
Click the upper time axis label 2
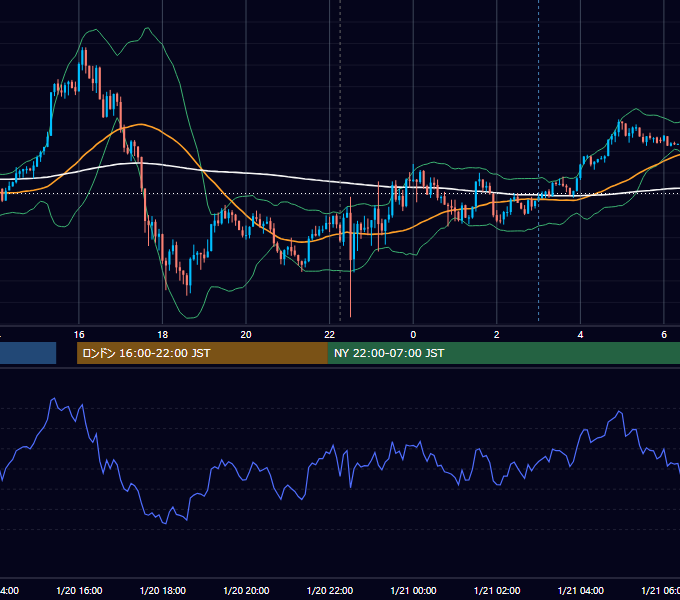pyautogui.click(x=497, y=334)
